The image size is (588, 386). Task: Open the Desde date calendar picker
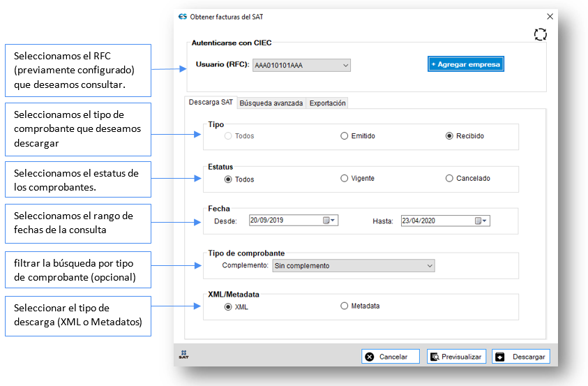point(329,221)
